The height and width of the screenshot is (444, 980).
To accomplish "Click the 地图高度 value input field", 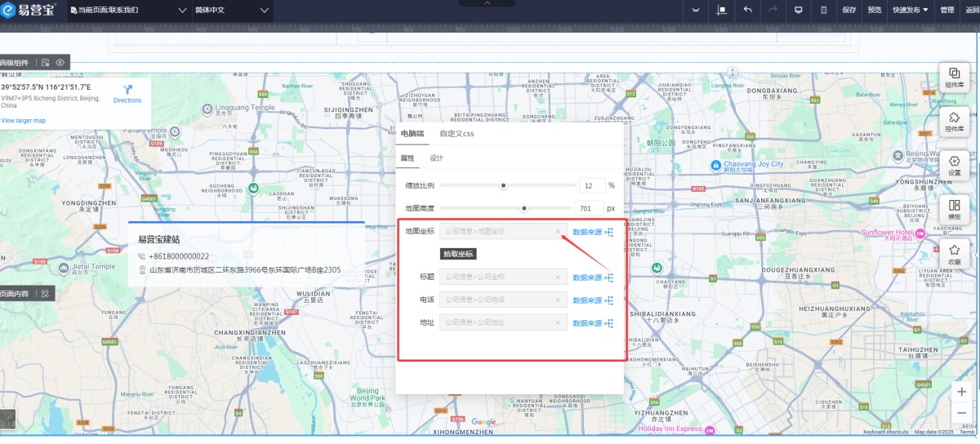I will coord(588,208).
